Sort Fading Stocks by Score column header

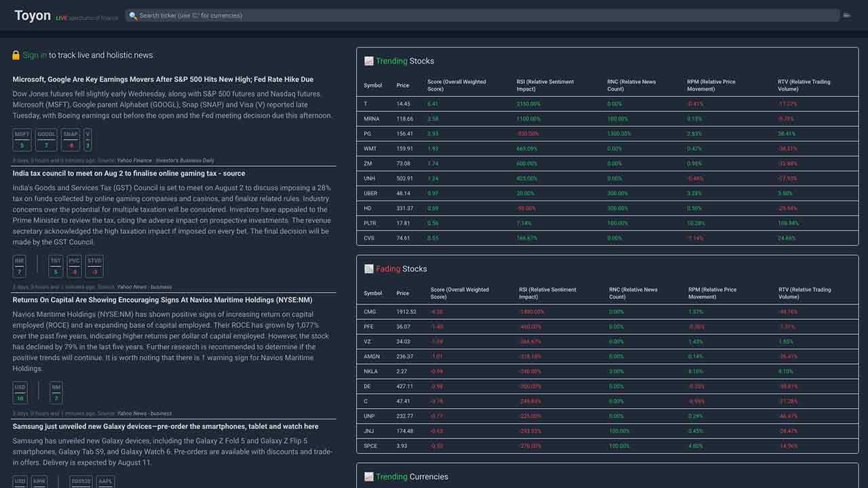click(460, 293)
